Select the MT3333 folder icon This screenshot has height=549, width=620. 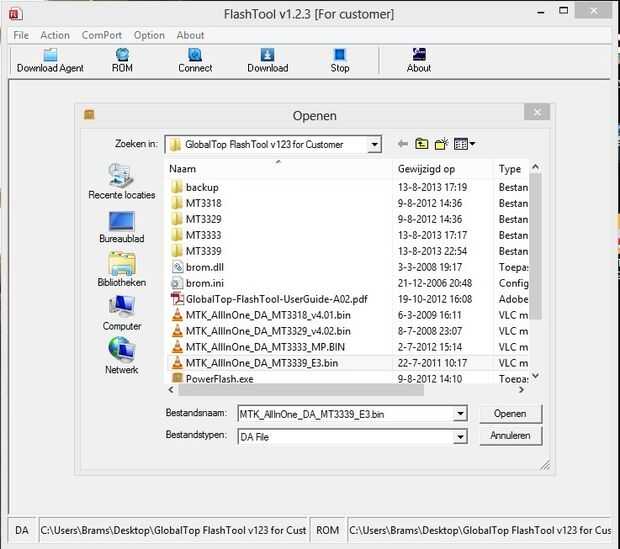[177, 235]
